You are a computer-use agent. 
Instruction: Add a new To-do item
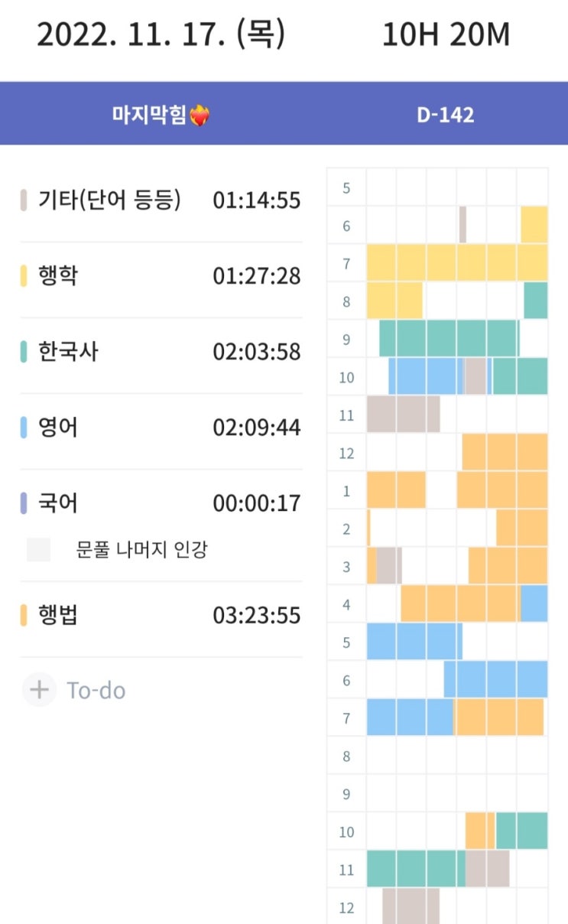[96, 690]
